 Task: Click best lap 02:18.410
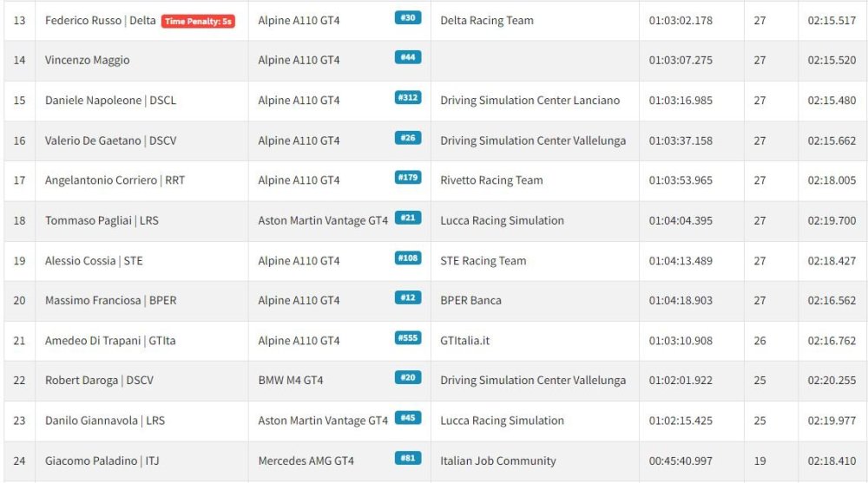832,460
